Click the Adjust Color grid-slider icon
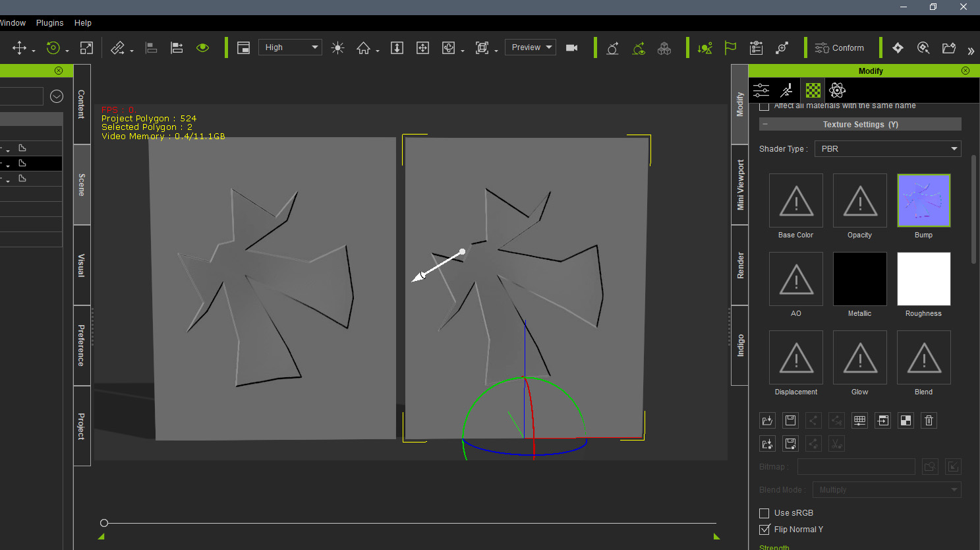980x550 pixels. point(859,420)
